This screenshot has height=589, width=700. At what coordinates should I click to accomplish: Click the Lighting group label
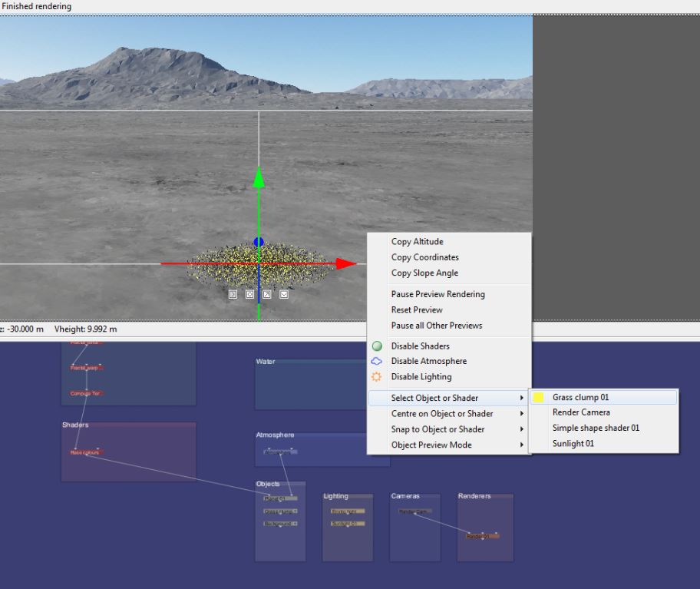(x=335, y=496)
